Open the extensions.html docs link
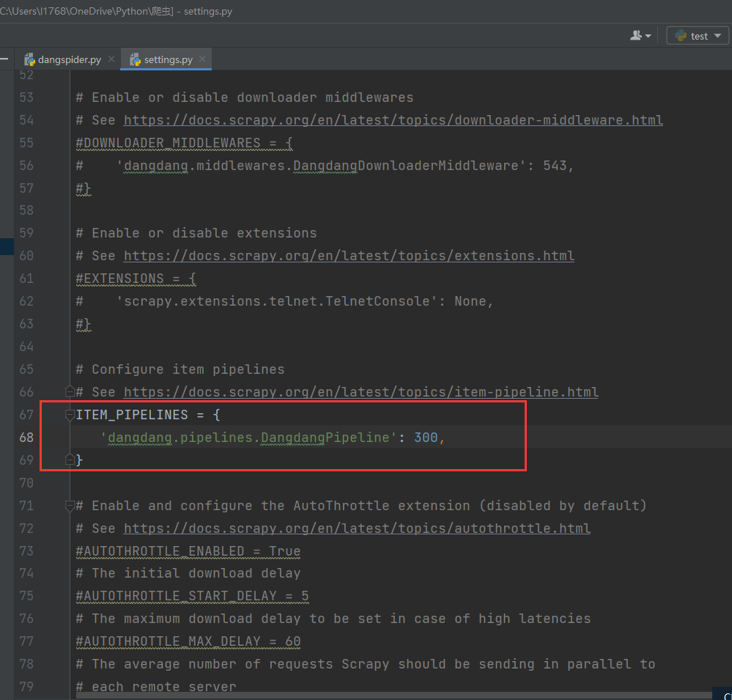Viewport: 732px width, 700px height. click(x=349, y=256)
